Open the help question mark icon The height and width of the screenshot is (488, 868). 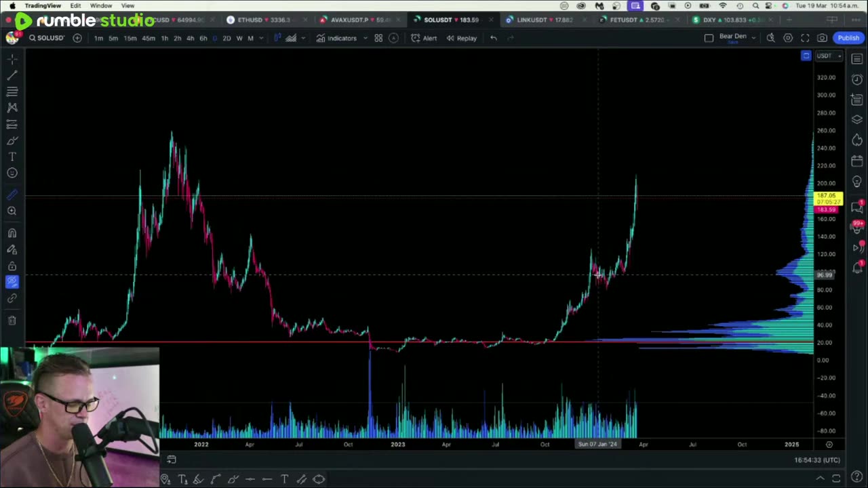(x=857, y=477)
